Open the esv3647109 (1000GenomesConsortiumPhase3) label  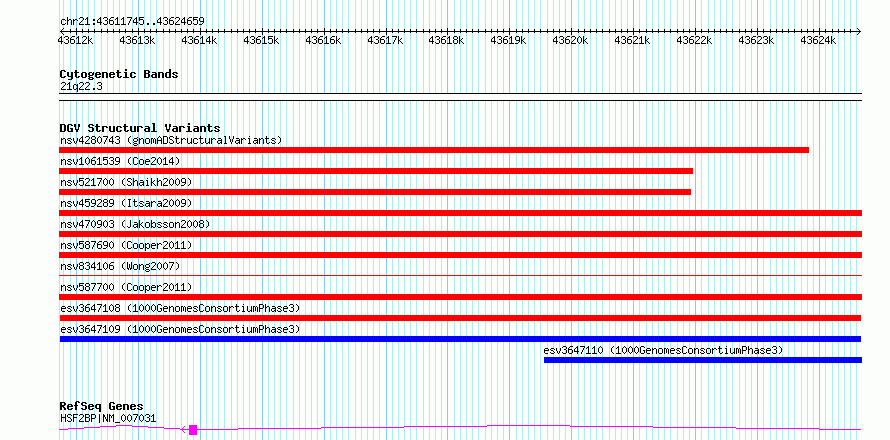tap(180, 329)
